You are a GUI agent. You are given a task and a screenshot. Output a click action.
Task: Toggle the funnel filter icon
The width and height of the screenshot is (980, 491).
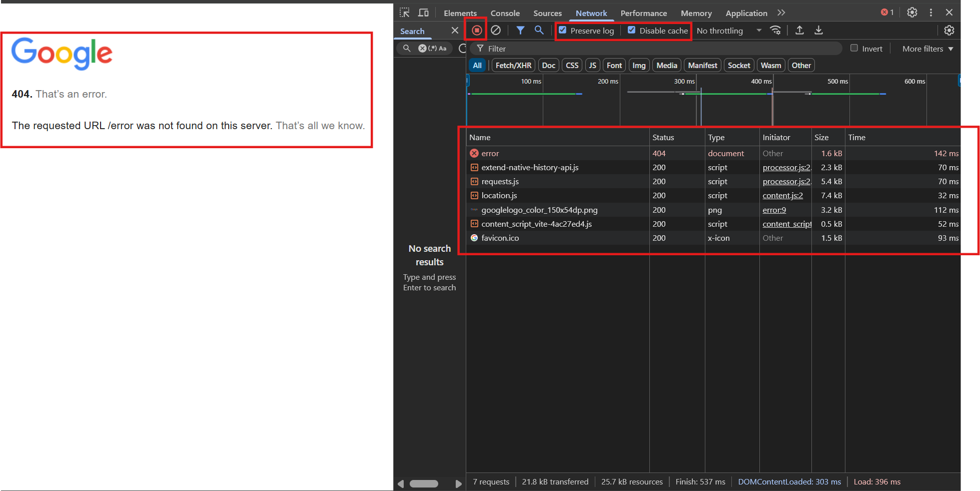(520, 31)
